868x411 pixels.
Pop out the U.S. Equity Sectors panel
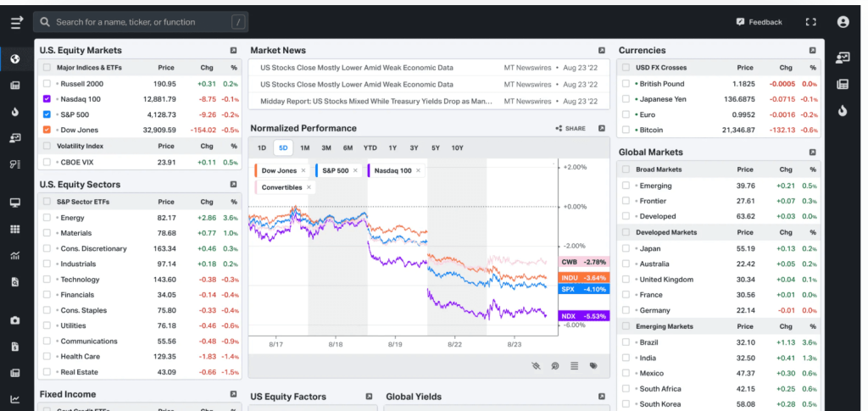tap(234, 184)
